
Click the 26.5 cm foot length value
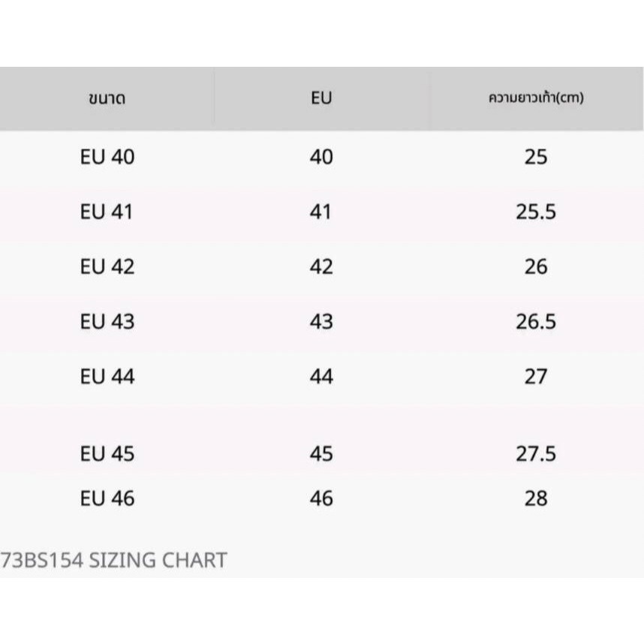(x=536, y=321)
